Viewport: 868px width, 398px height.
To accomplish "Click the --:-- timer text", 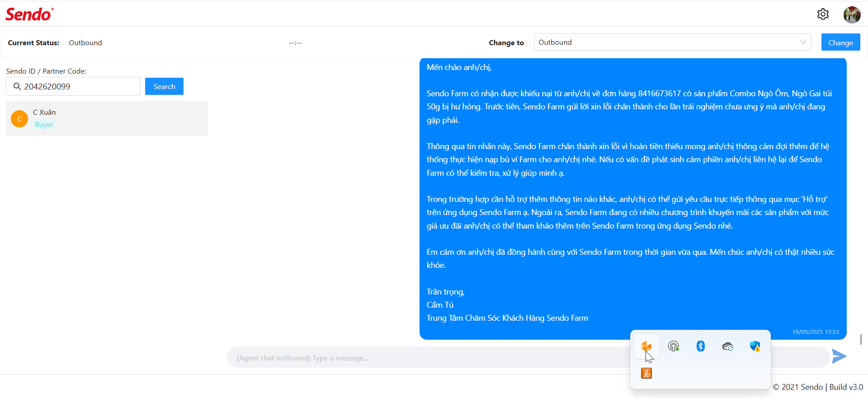I will (x=296, y=42).
